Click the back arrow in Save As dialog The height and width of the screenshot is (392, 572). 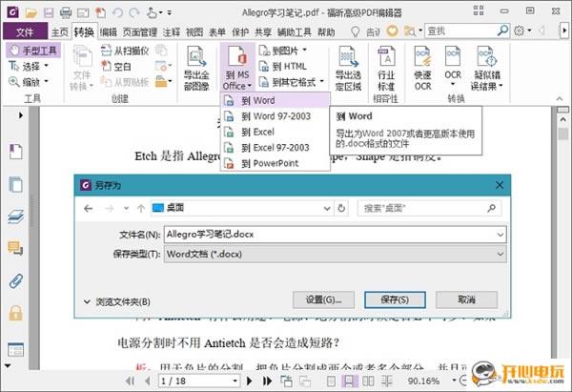tap(89, 209)
